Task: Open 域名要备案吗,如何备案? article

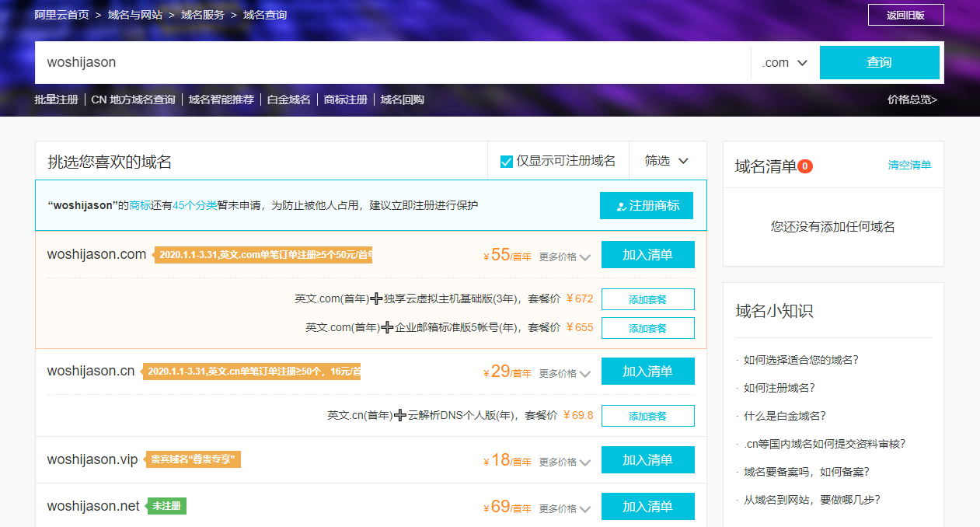Action: pos(807,472)
